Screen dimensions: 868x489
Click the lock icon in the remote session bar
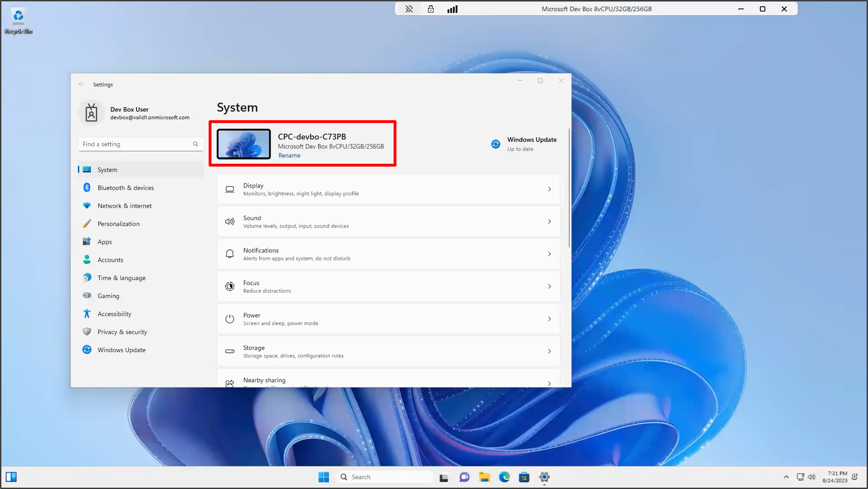(431, 9)
